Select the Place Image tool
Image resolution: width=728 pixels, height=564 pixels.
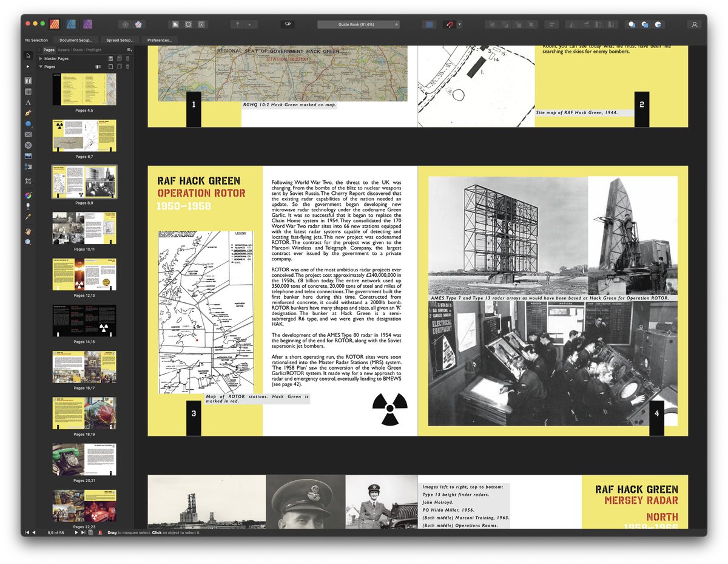[x=28, y=157]
